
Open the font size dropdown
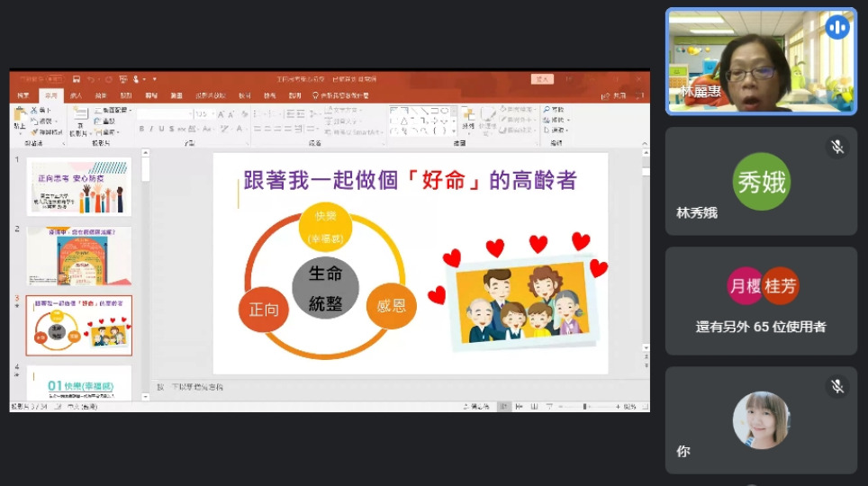pos(212,114)
